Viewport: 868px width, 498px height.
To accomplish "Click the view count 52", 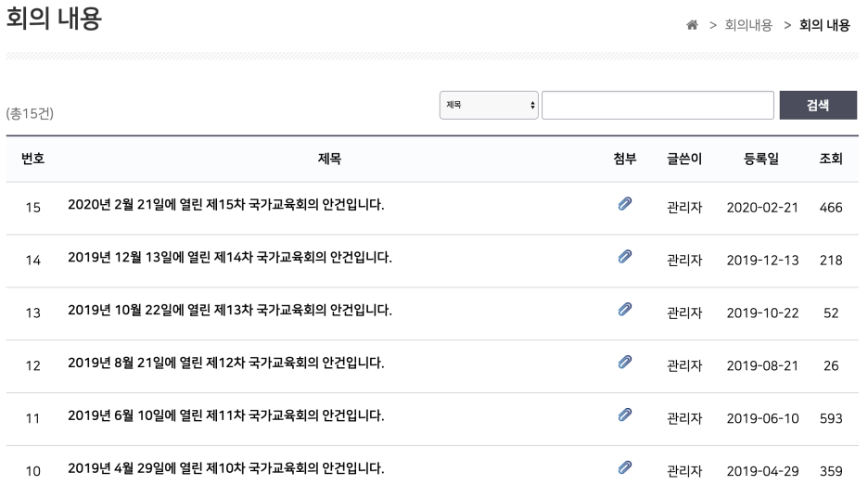I will pos(831,313).
